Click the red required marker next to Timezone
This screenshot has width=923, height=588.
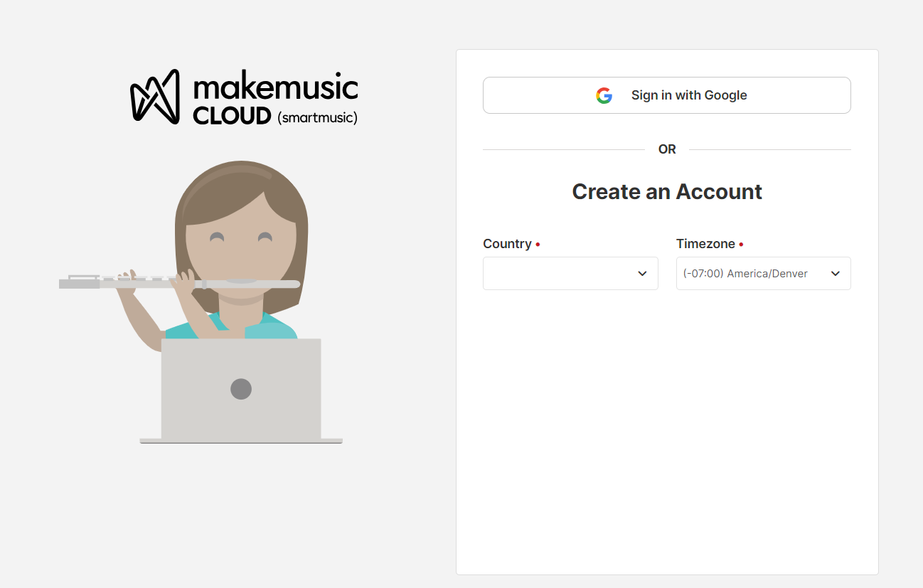point(741,243)
